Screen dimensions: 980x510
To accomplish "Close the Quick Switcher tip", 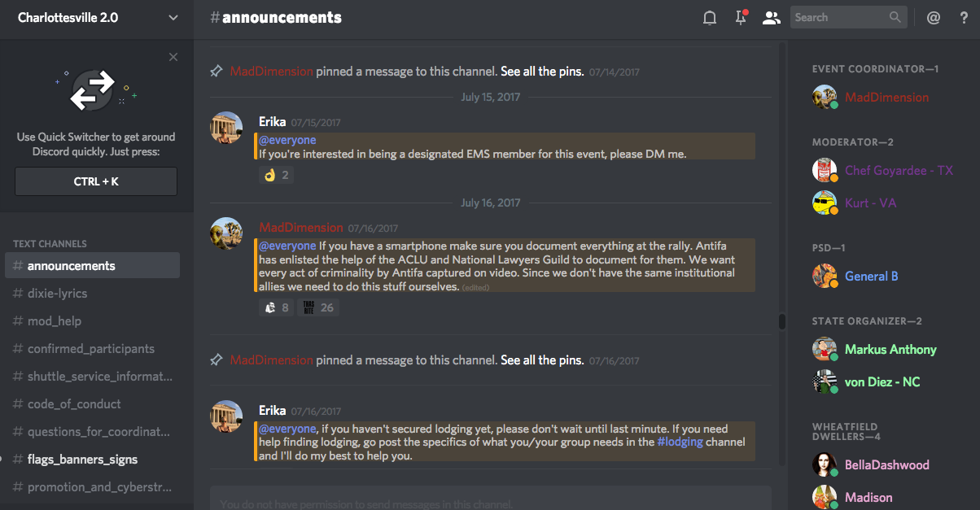I will tap(173, 57).
